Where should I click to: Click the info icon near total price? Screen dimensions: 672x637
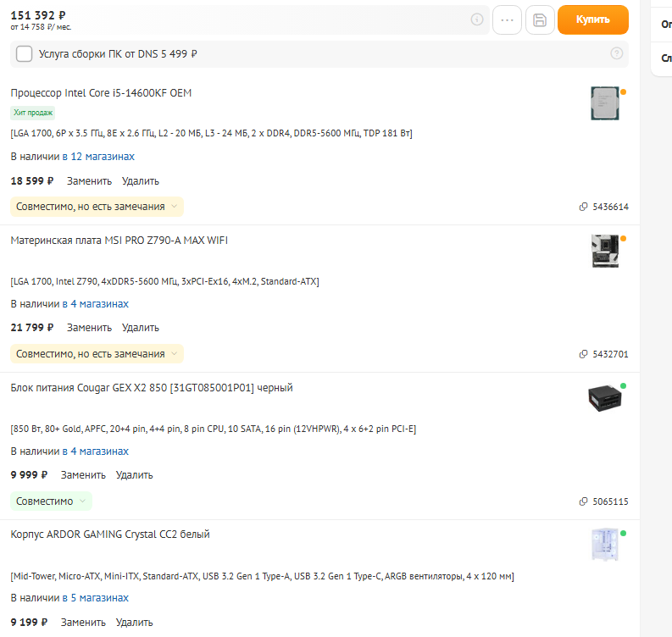click(x=477, y=19)
